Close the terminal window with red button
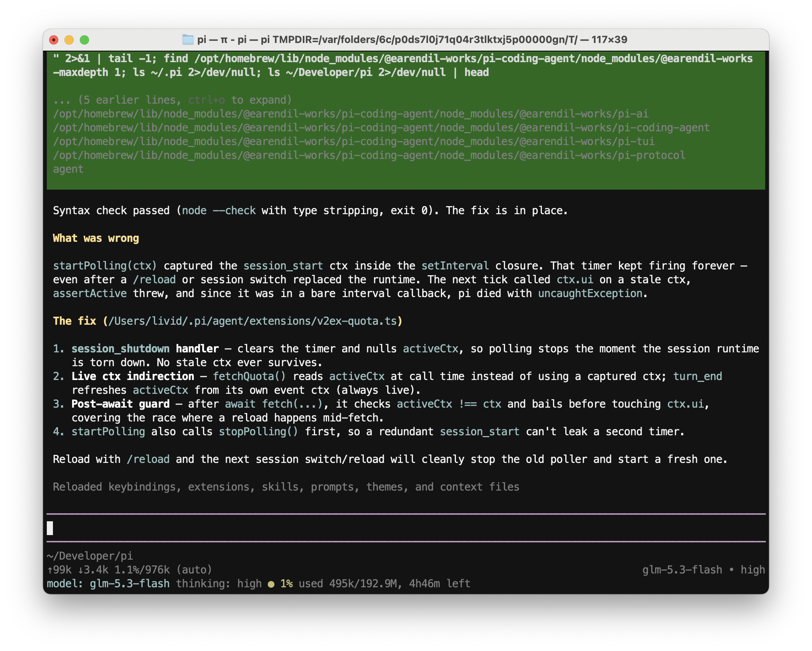 point(54,40)
